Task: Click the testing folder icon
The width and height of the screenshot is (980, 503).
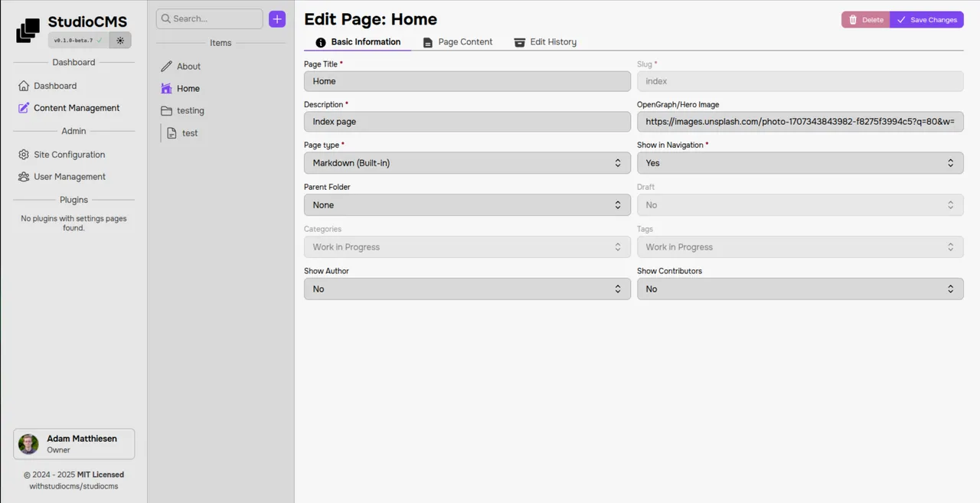Action: (x=166, y=110)
